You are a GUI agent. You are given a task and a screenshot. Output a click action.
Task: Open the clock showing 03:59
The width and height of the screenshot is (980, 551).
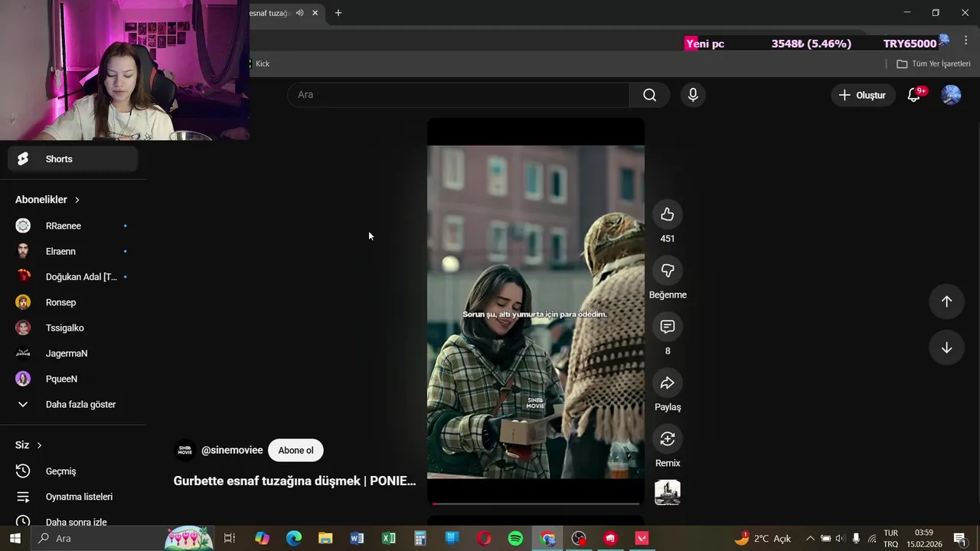click(924, 539)
